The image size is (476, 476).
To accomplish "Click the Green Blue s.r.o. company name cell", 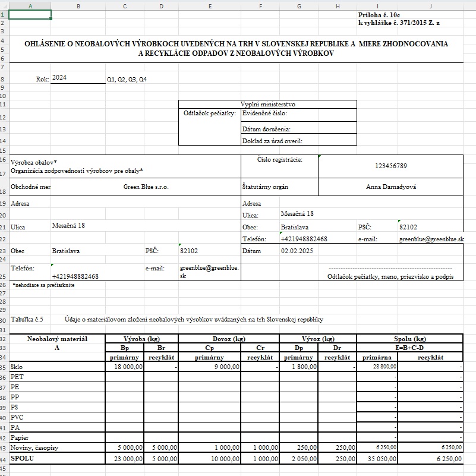I will (x=146, y=187).
